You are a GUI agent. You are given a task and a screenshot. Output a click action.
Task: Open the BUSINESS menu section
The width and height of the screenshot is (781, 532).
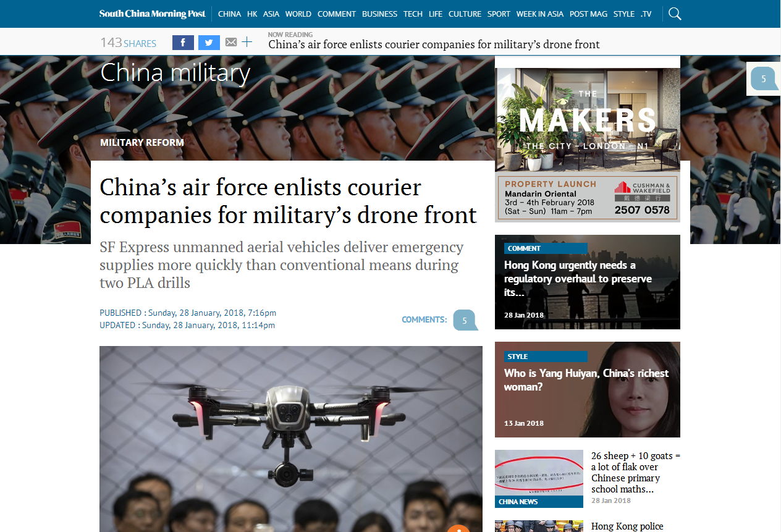(x=379, y=14)
